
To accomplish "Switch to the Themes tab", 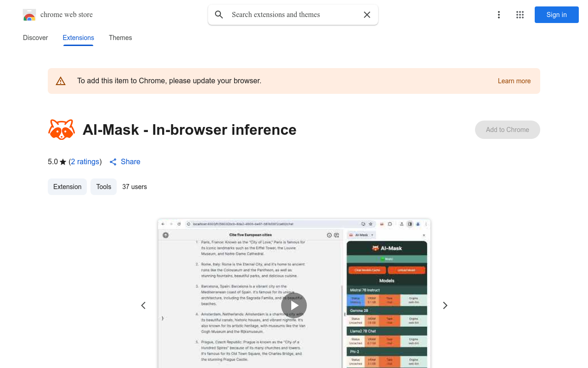I will pyautogui.click(x=120, y=38).
